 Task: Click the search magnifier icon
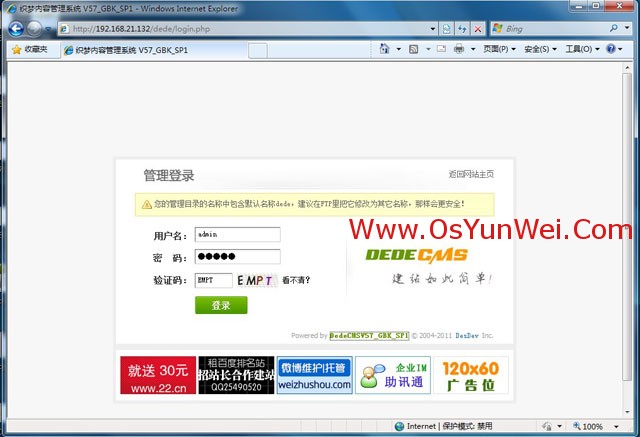click(x=614, y=28)
